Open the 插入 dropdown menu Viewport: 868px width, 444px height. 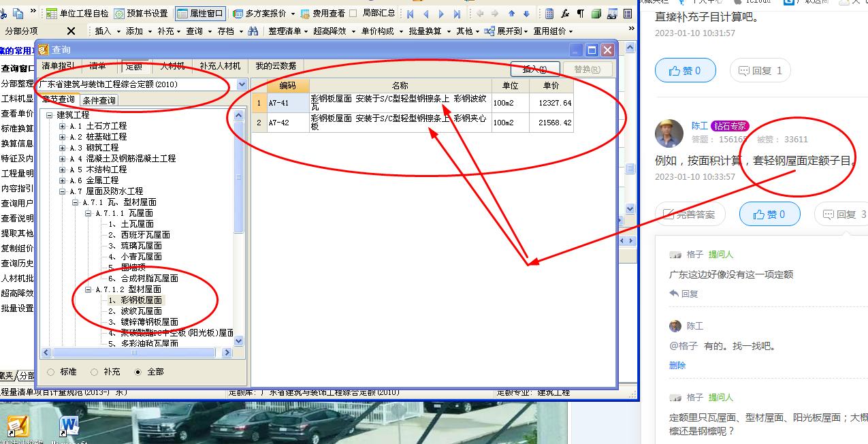[x=107, y=31]
